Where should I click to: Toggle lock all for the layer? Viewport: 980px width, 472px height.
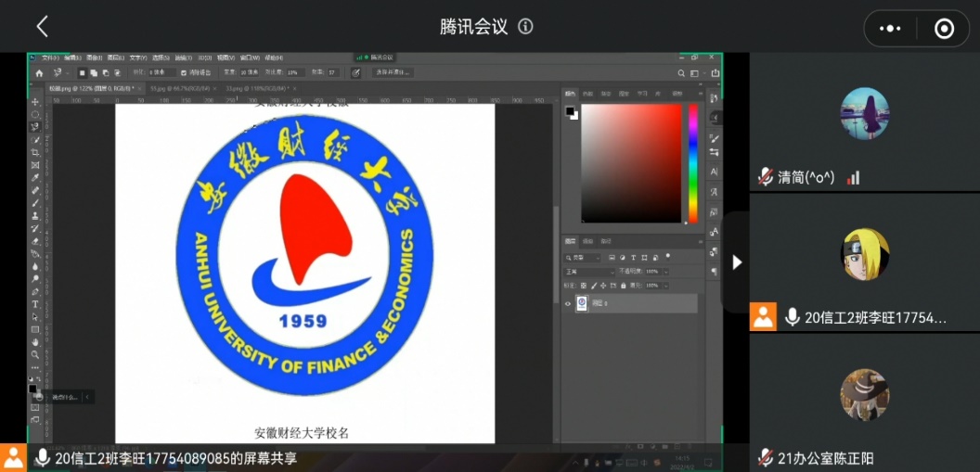[x=623, y=286]
